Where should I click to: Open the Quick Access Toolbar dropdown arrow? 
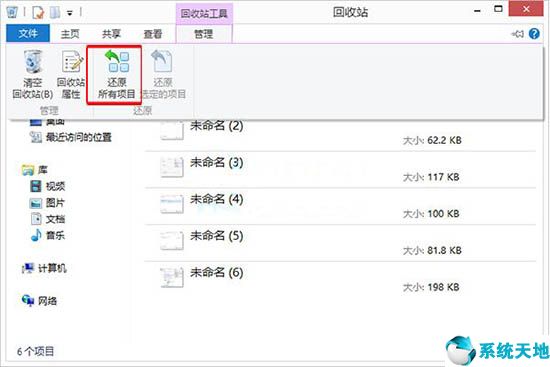(x=70, y=13)
